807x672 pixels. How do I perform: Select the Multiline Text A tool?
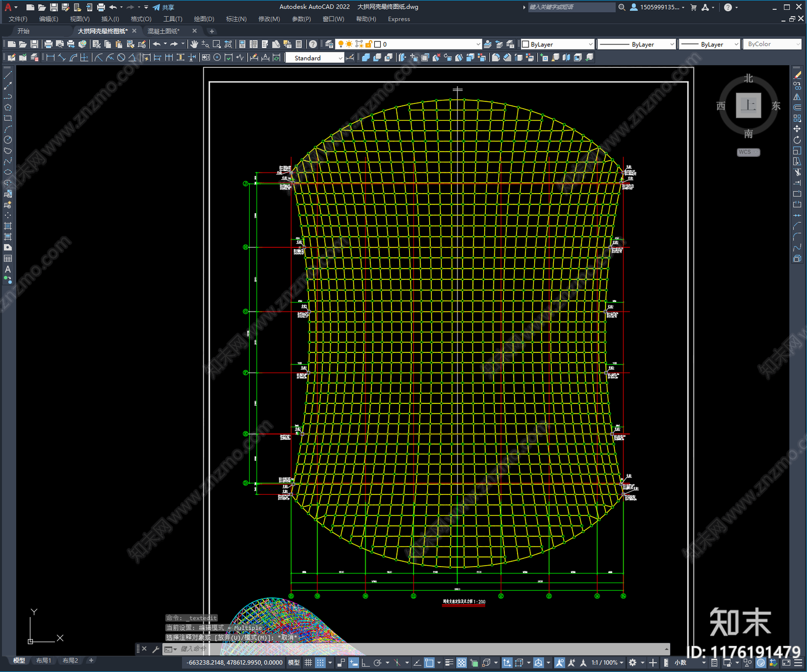[x=8, y=269]
